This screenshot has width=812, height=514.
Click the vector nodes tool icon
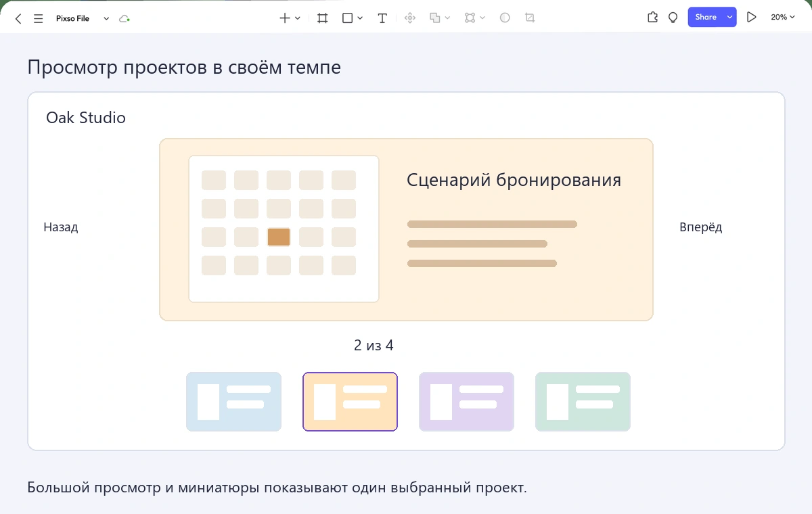point(470,18)
